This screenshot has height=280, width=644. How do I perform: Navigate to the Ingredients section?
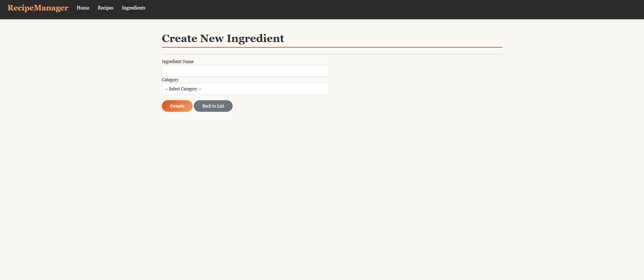(133, 8)
